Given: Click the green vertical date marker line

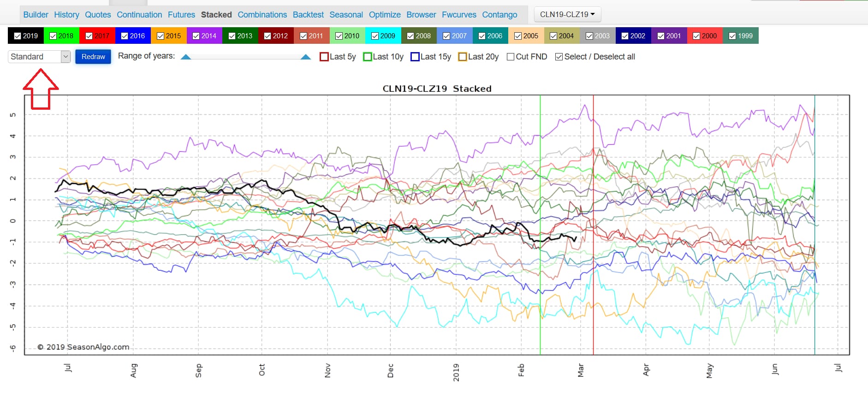Looking at the screenshot, I should pos(540,225).
